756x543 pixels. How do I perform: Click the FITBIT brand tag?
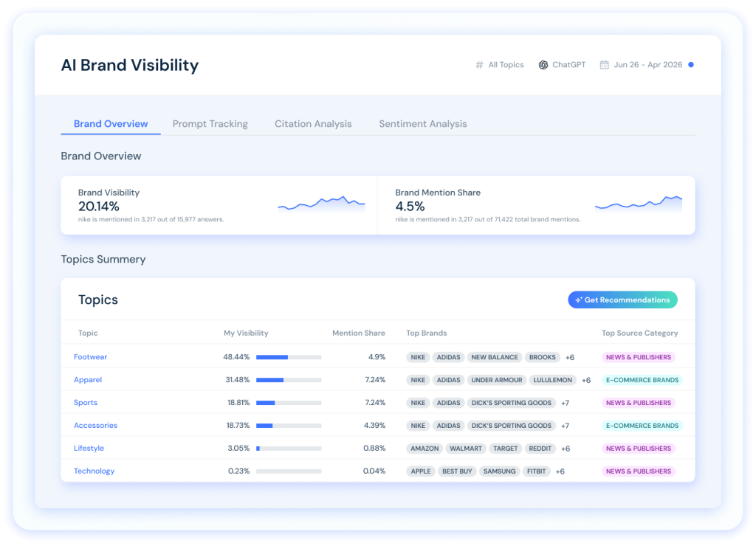536,471
